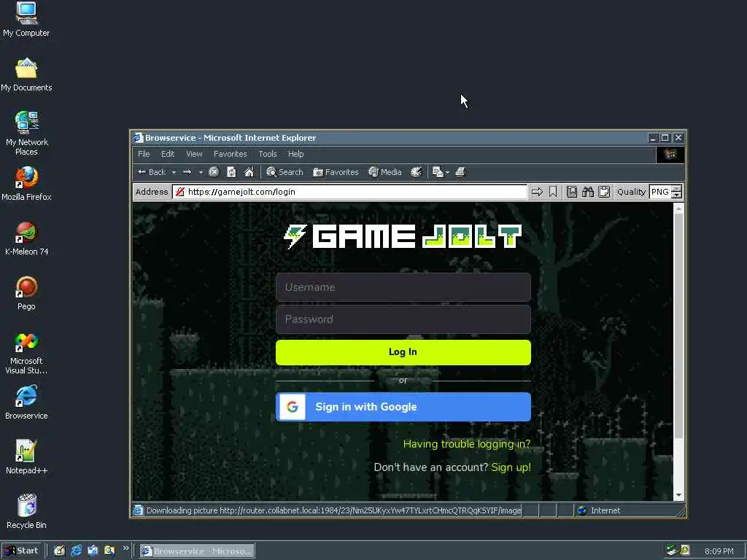Click Sign in with Google button
Image resolution: width=747 pixels, height=560 pixels.
tap(403, 407)
